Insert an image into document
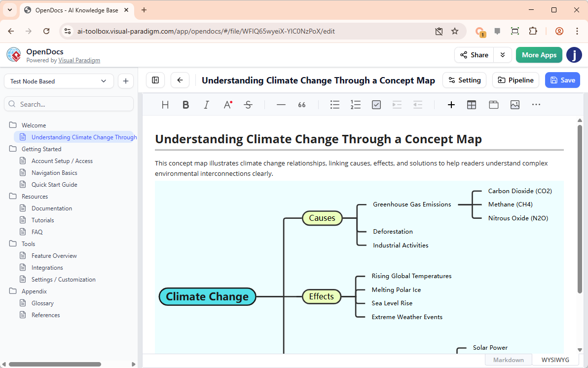The width and height of the screenshot is (588, 368). (515, 105)
